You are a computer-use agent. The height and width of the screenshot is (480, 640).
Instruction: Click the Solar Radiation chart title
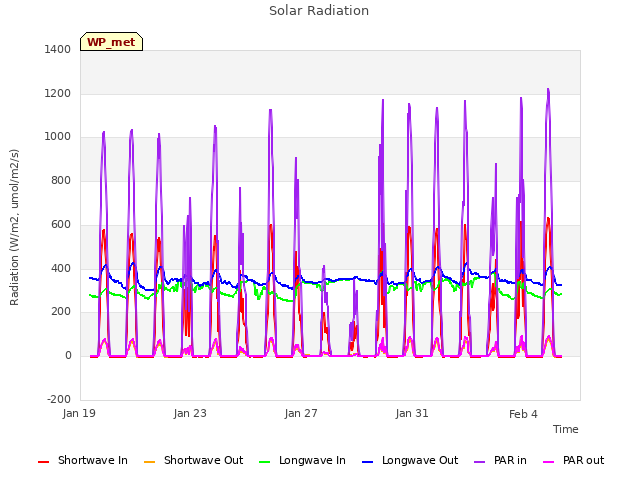coord(319,11)
